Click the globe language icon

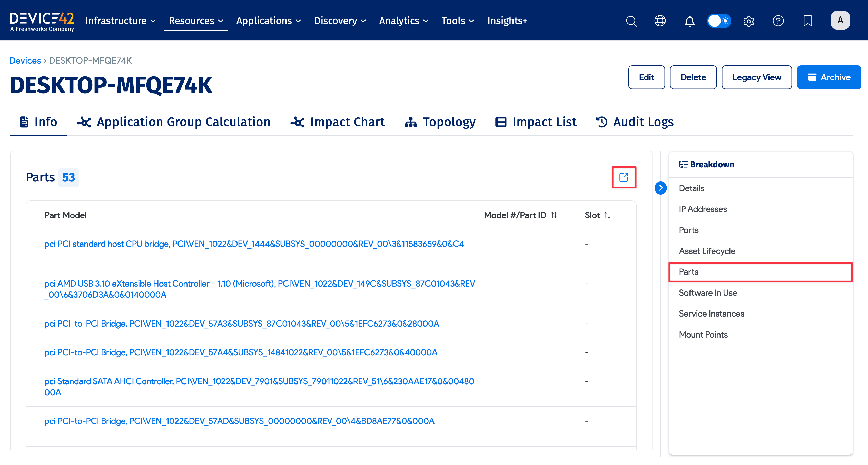(x=660, y=21)
